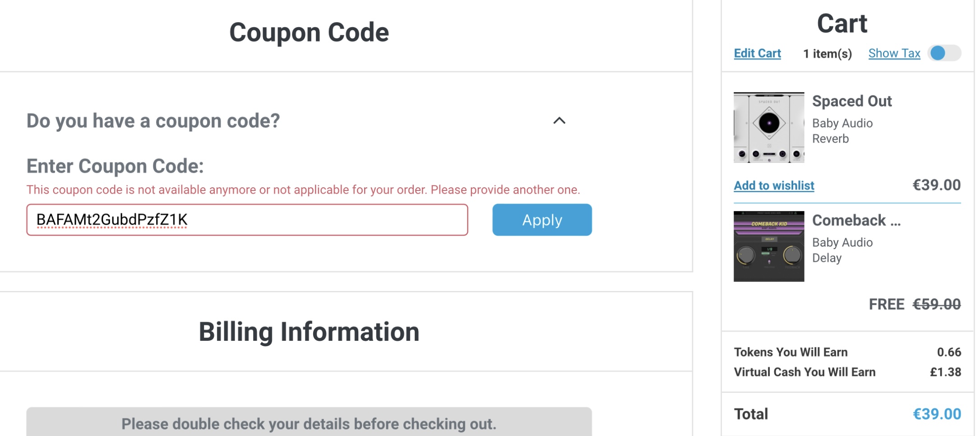Select the Comeback product title
980x436 pixels.
tap(856, 220)
